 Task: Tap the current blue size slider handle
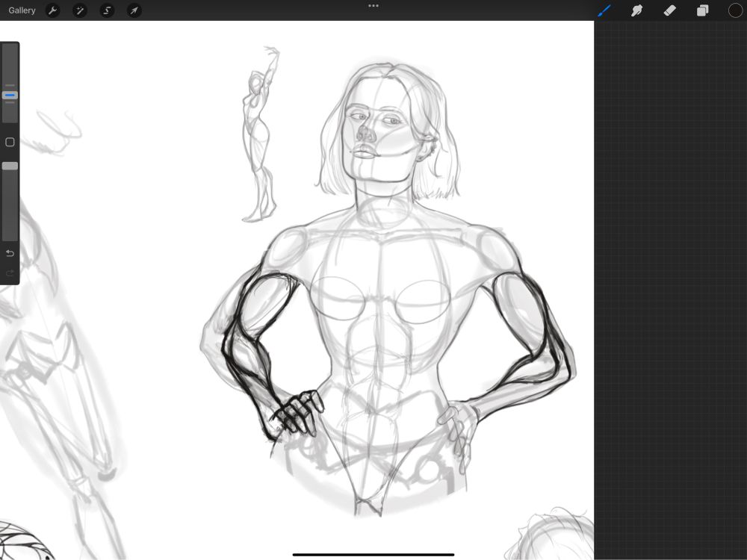[10, 95]
